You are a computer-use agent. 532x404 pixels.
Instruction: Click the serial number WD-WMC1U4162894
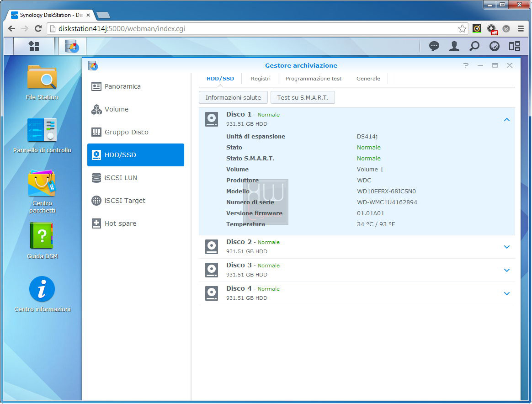point(387,202)
